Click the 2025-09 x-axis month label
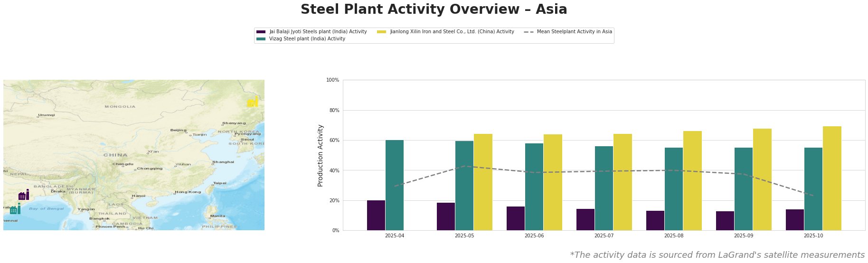This screenshot has height=263, width=868. [x=744, y=235]
